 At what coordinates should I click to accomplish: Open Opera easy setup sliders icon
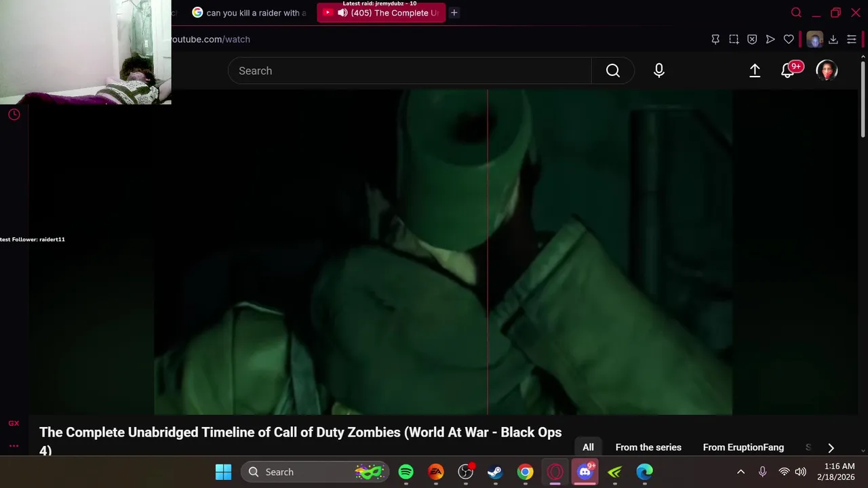852,39
